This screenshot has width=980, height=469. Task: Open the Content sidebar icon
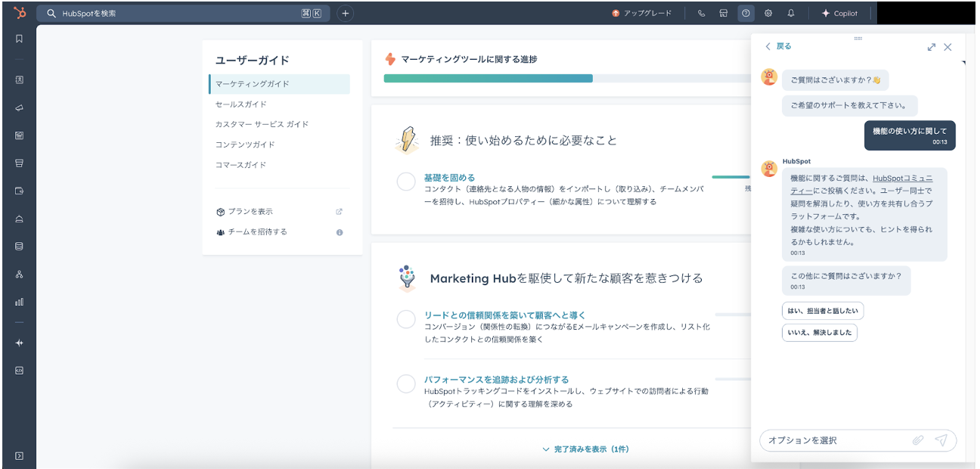[20, 135]
